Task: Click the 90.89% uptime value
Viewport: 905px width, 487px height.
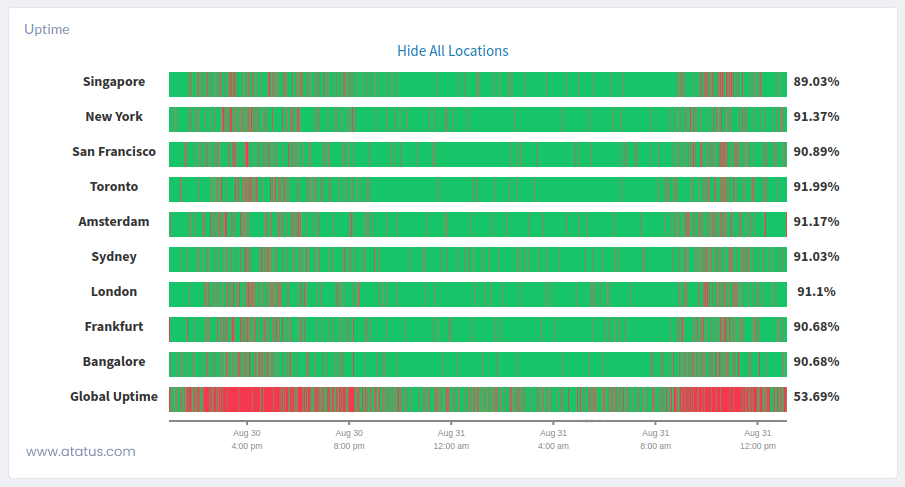Action: 816,152
